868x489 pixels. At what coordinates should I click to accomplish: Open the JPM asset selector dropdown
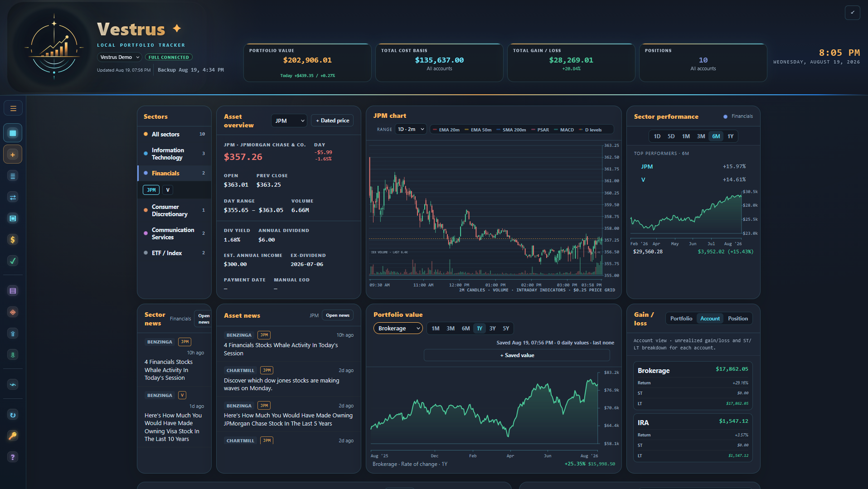click(289, 121)
